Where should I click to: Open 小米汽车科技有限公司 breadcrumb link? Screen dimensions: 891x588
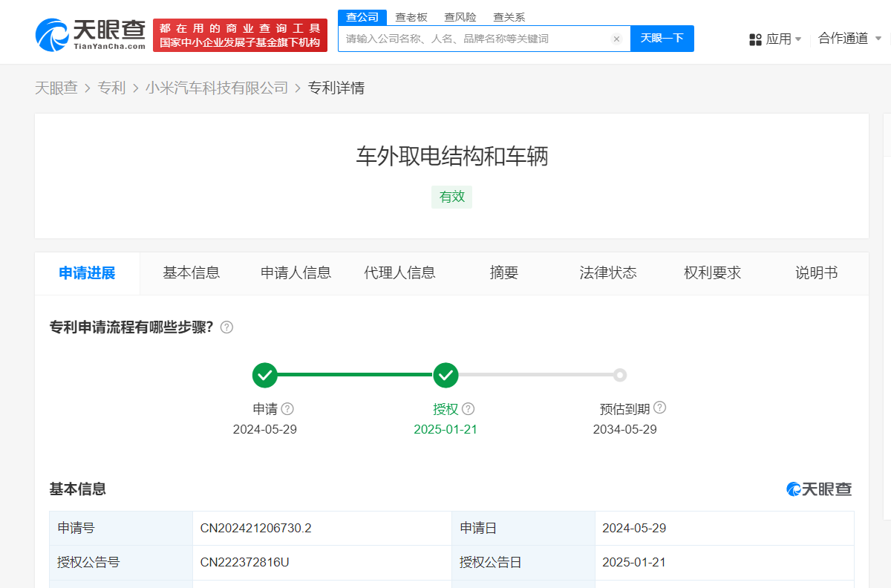point(217,88)
